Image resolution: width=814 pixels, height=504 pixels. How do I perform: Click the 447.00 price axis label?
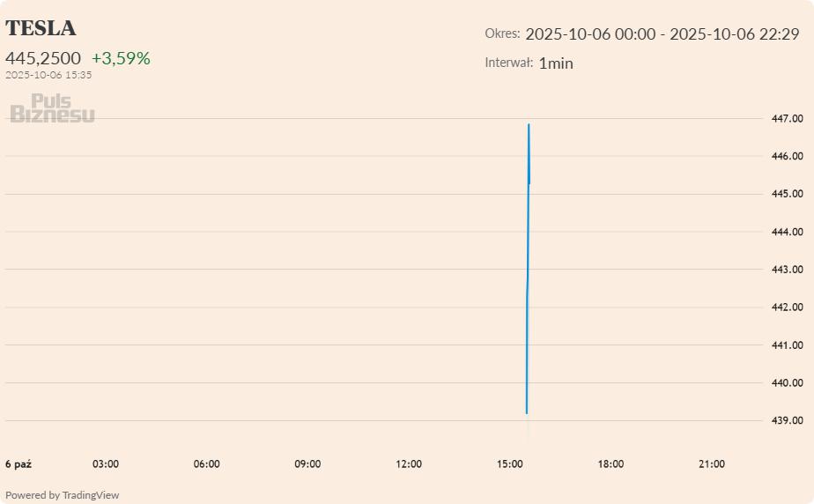pos(787,118)
